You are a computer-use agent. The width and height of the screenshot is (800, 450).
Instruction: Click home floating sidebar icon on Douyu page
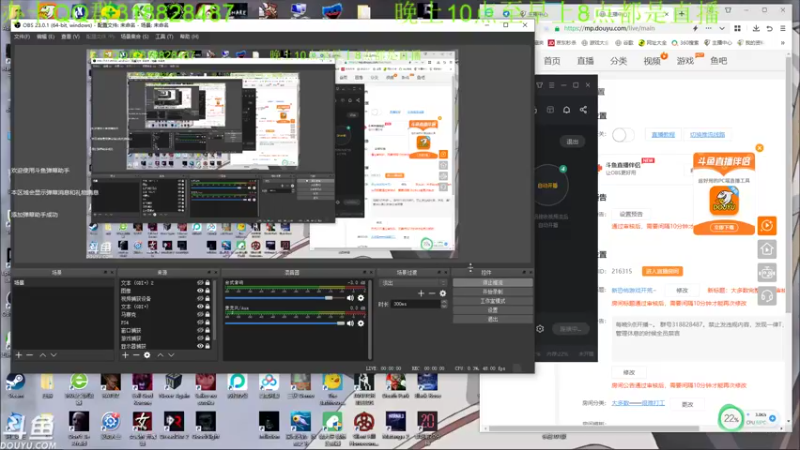(x=767, y=249)
